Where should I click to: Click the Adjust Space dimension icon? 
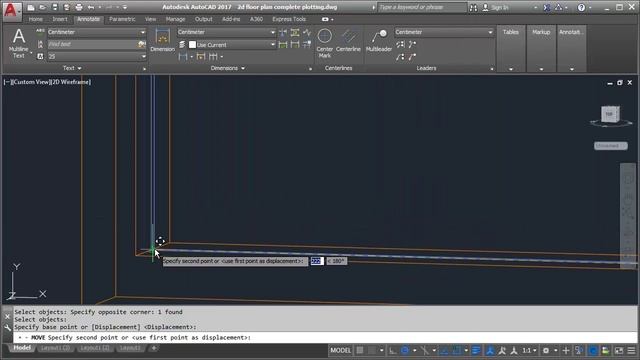295,32
